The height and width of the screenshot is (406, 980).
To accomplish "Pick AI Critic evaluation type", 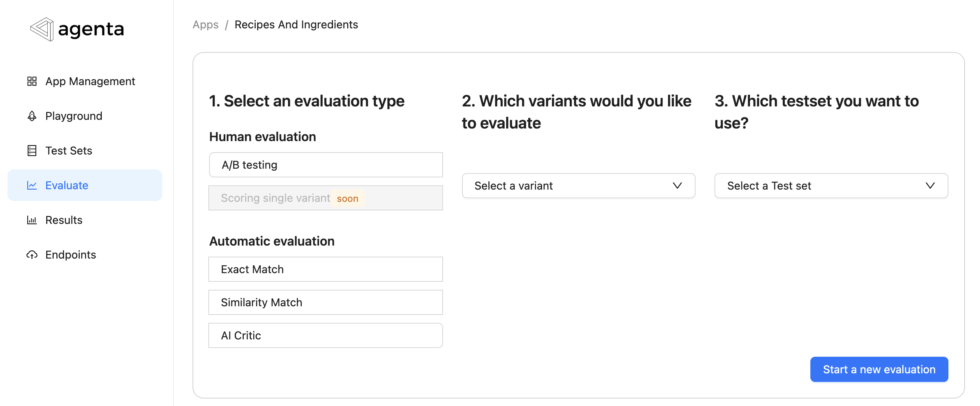I will pyautogui.click(x=325, y=335).
